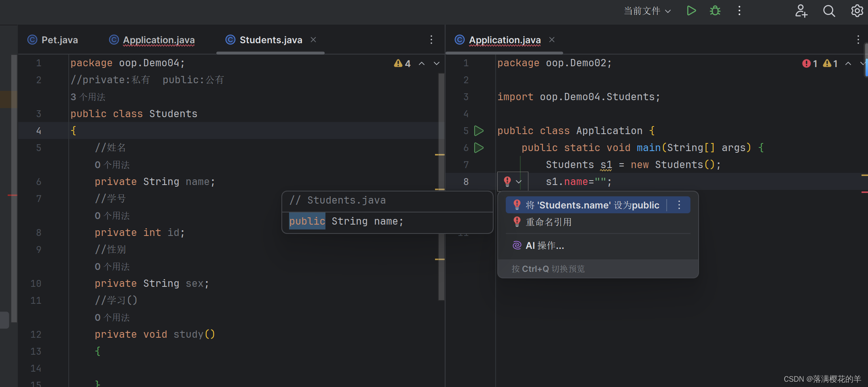This screenshot has height=387, width=868.
Task: Choose the 重命名引用 quick fix
Action: (549, 222)
